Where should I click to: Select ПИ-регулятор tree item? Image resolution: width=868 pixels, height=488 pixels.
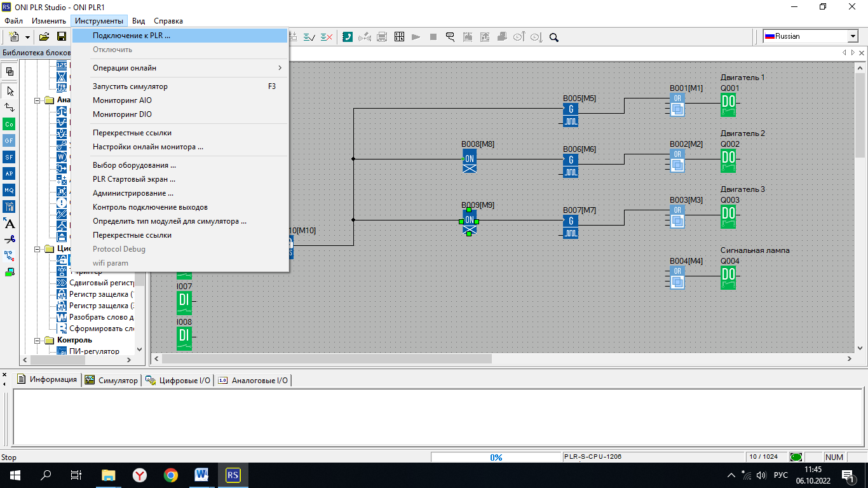coord(94,351)
